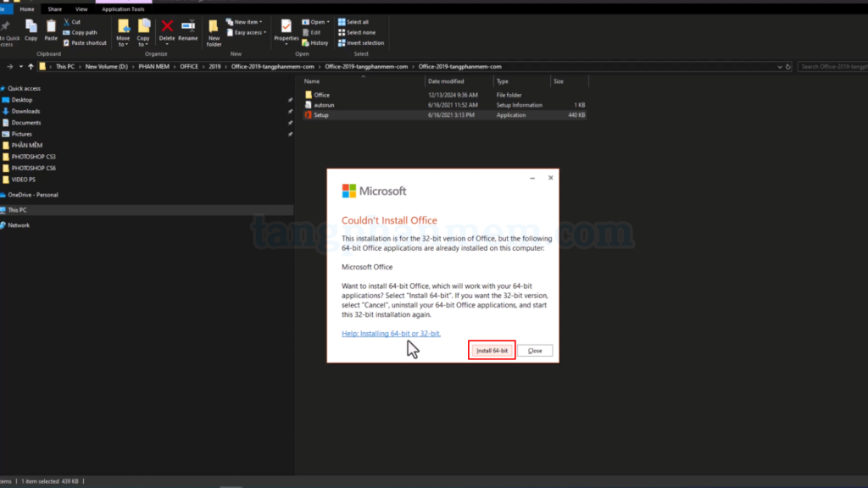868x488 pixels.
Task: Open the Move to command
Action: pos(123,33)
